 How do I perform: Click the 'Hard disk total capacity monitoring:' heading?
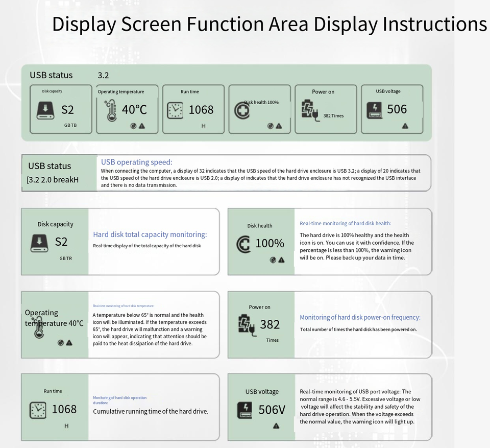(x=150, y=234)
